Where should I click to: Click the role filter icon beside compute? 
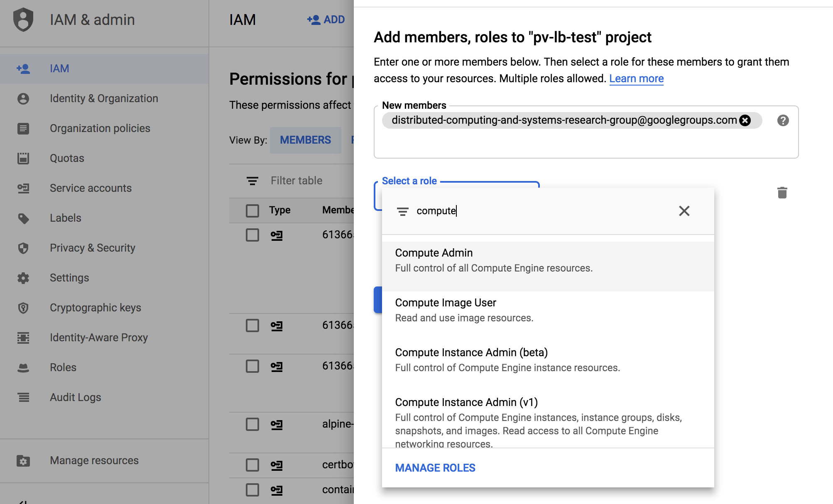coord(402,212)
